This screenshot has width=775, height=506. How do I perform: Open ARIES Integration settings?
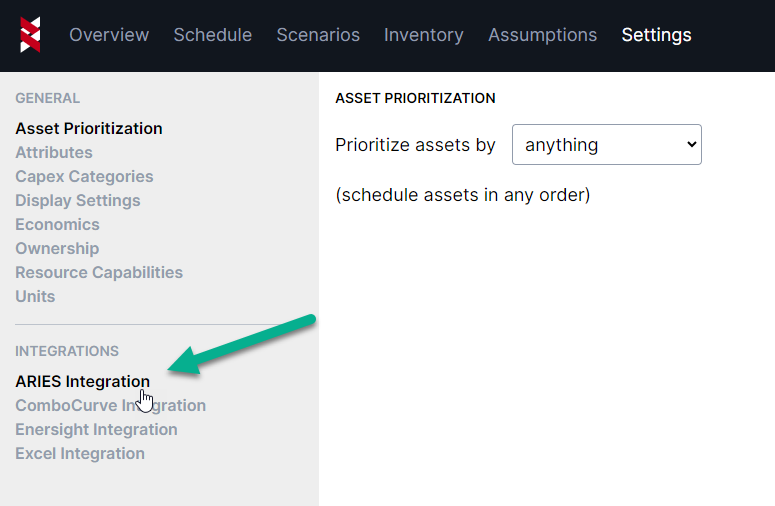tap(82, 381)
